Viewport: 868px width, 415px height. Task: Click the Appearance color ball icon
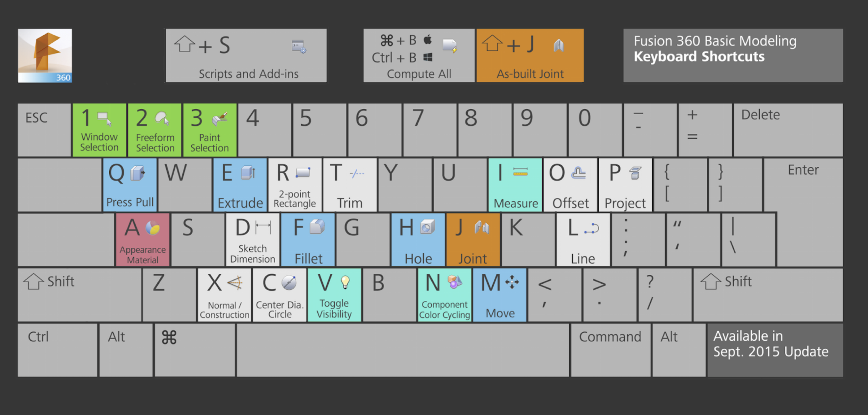coord(153,228)
